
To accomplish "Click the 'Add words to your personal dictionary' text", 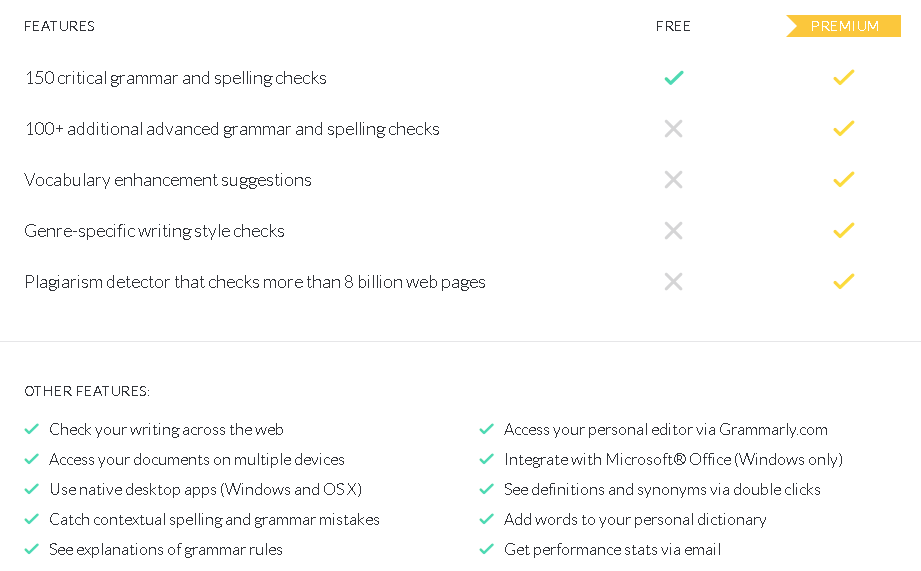I will 635,519.
